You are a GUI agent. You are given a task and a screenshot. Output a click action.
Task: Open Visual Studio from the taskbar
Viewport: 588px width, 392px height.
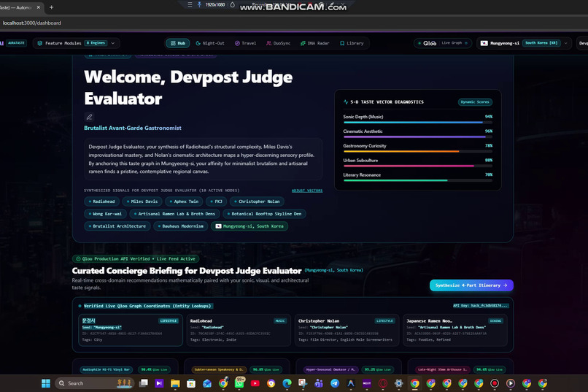coord(159,383)
